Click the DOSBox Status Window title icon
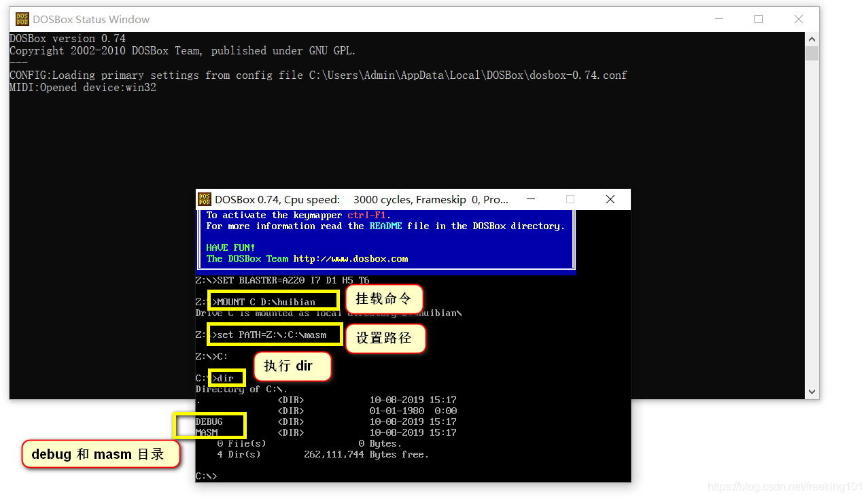Image resolution: width=868 pixels, height=499 pixels. 23,19
